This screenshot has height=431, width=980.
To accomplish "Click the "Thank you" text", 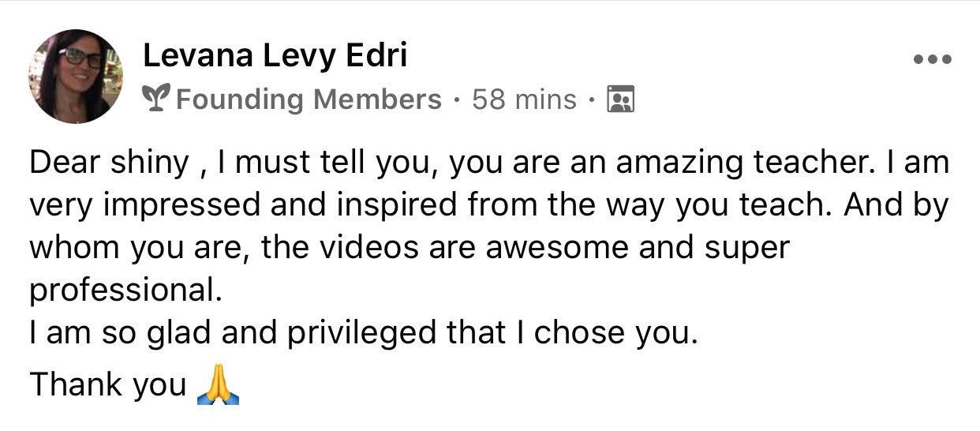I will pos(108,384).
